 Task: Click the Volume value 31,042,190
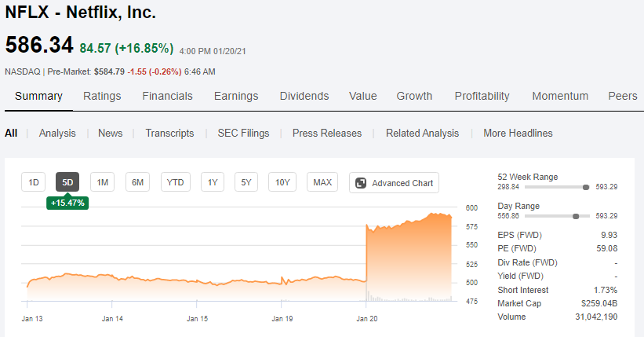[x=596, y=317]
